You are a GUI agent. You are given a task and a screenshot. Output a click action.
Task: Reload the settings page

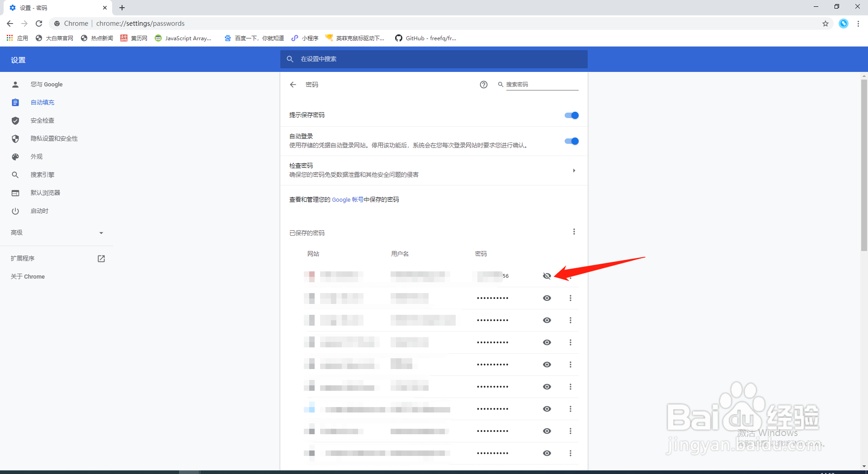click(x=39, y=24)
